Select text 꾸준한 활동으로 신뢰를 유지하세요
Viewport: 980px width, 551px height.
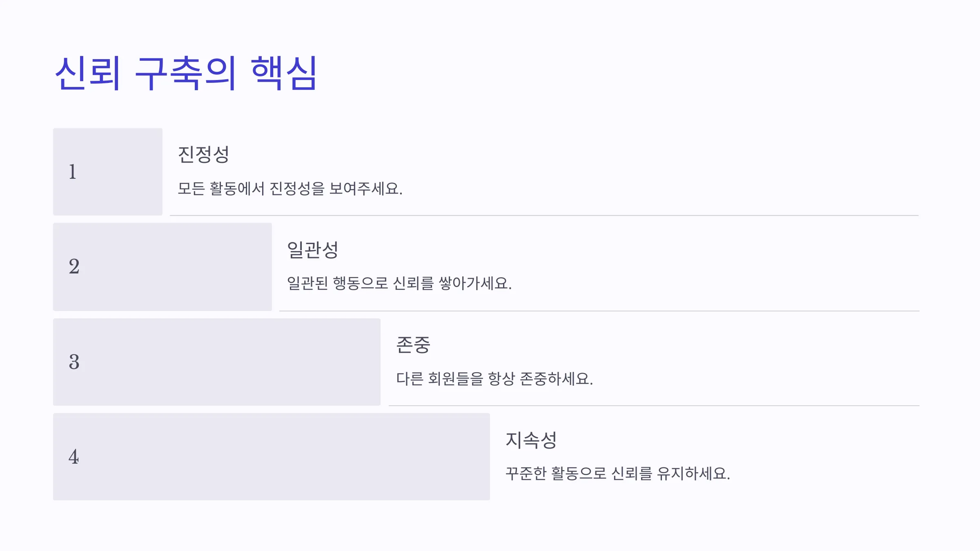pyautogui.click(x=618, y=473)
